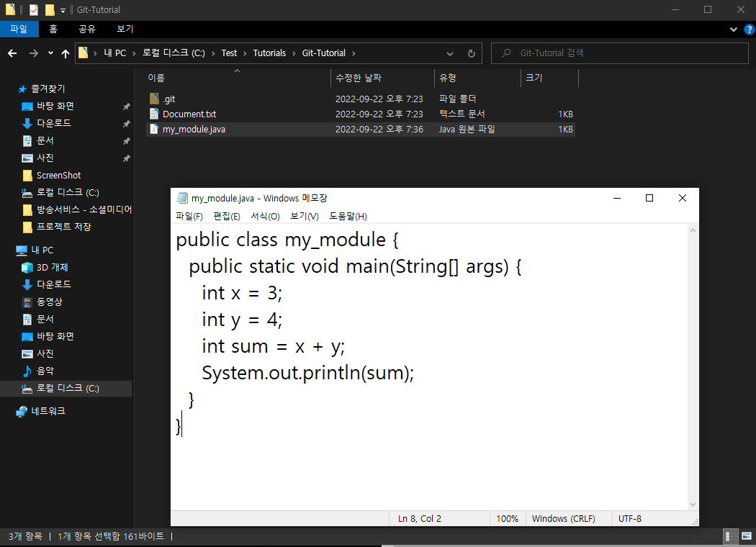756x547 pixels.
Task: Open Quick access star icon (즐겨찾기)
Action: [x=22, y=89]
